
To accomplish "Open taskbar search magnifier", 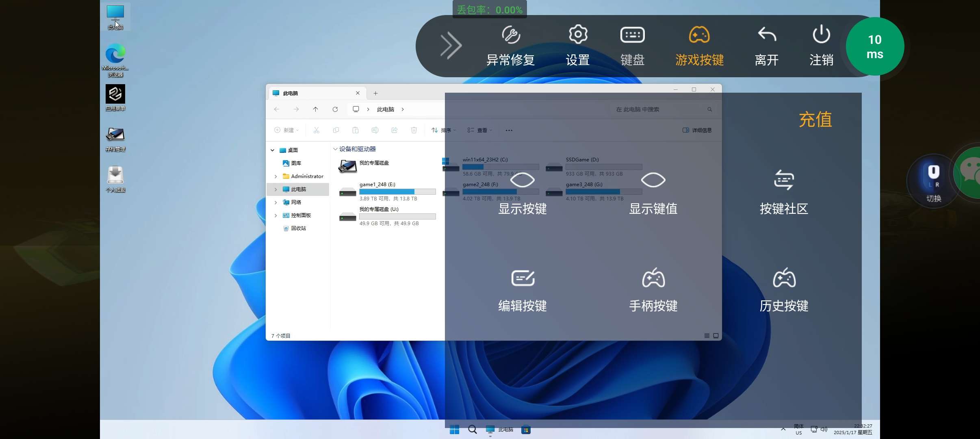I will click(472, 429).
